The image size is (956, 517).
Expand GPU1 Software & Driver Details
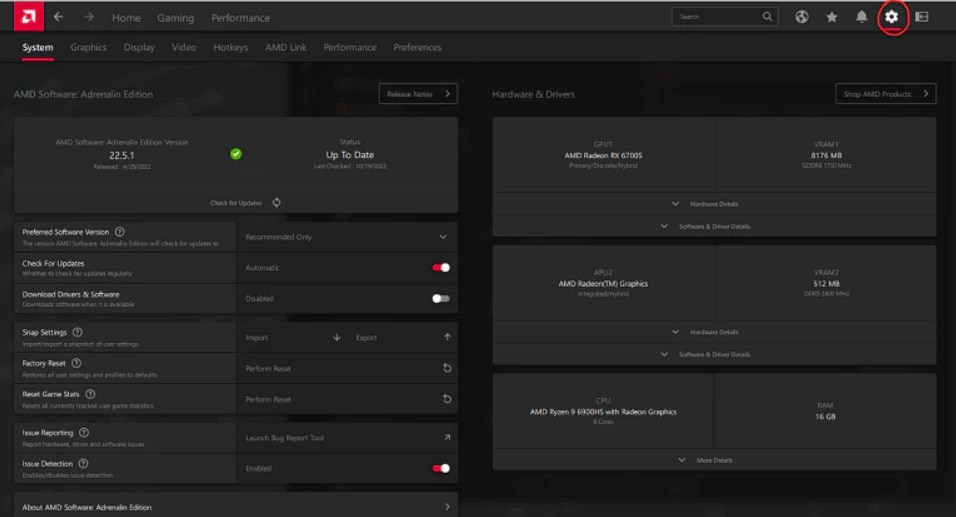coord(714,226)
